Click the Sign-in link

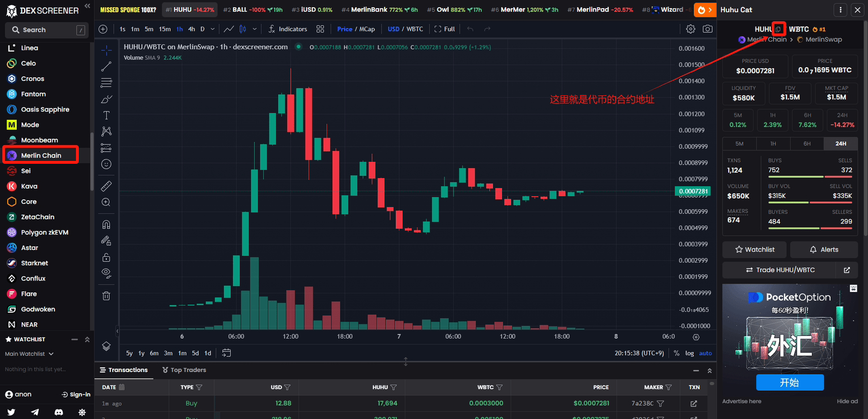[76, 394]
